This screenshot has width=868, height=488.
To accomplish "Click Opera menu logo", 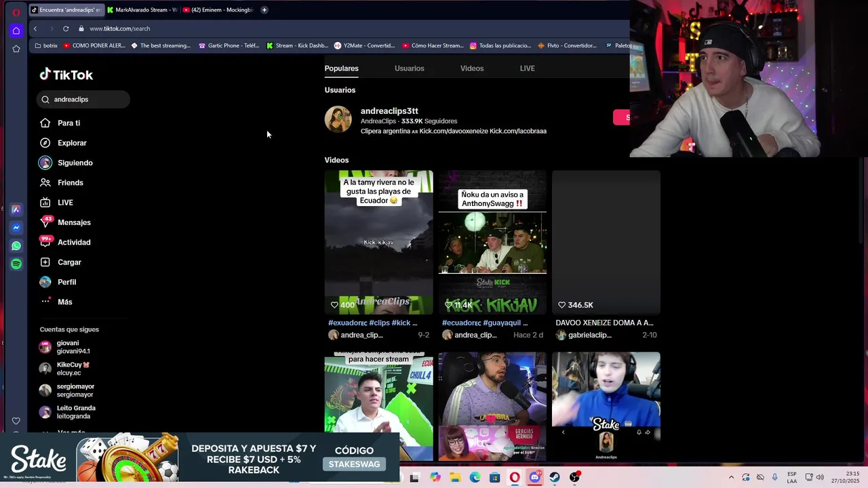I will coord(16,12).
